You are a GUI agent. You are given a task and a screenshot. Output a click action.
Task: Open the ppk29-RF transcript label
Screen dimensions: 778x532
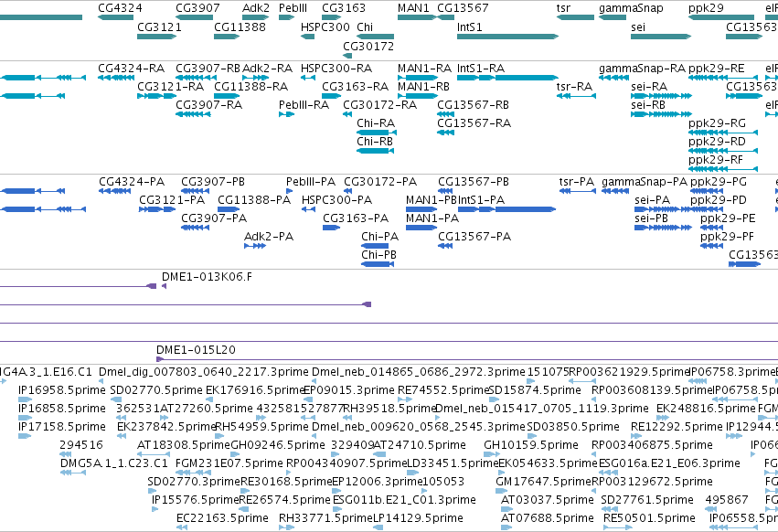pos(716,160)
